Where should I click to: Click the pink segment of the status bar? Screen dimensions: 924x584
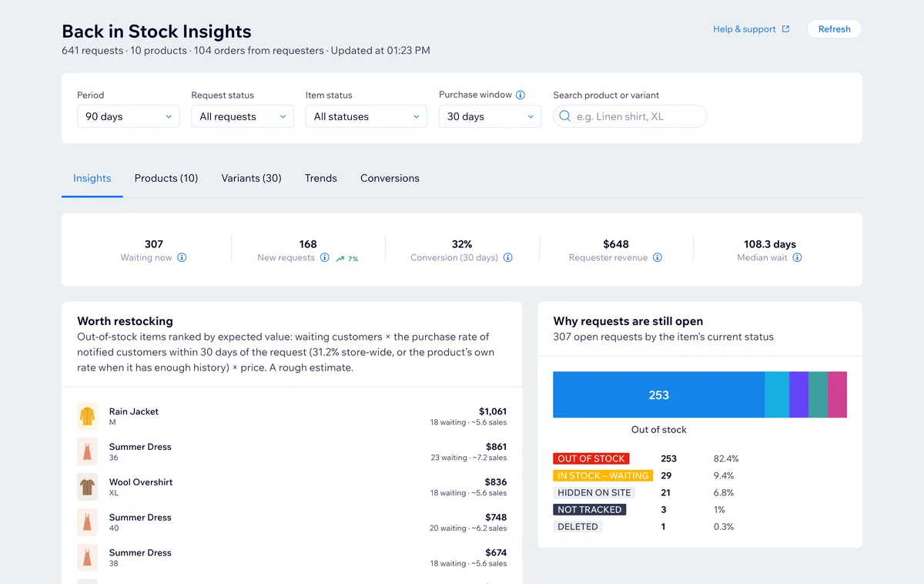click(x=837, y=394)
